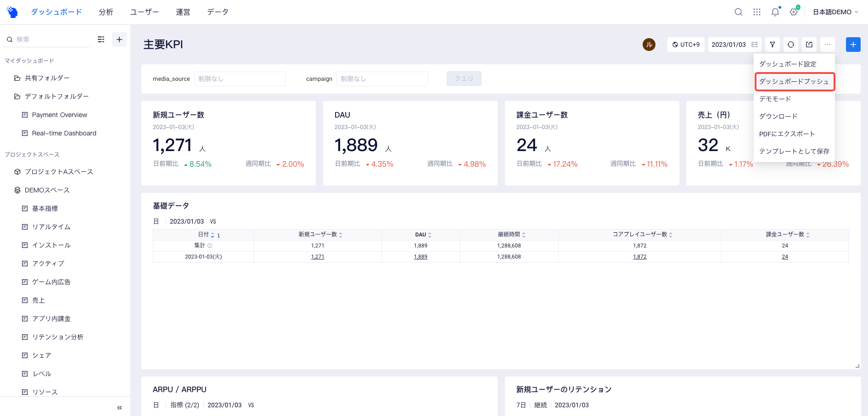Open the Payment Overview dashboard

tap(59, 115)
